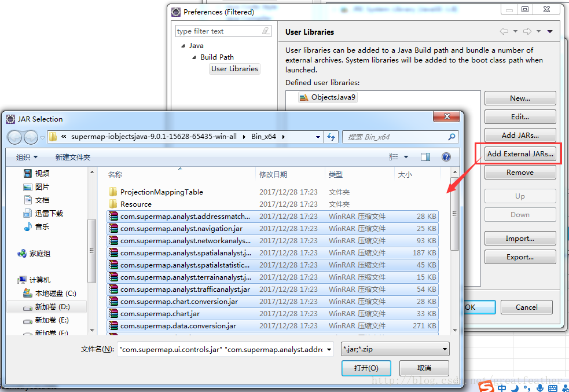This screenshot has height=392, width=569.
Task: Click Edit... button in Preferences
Action: coord(520,117)
